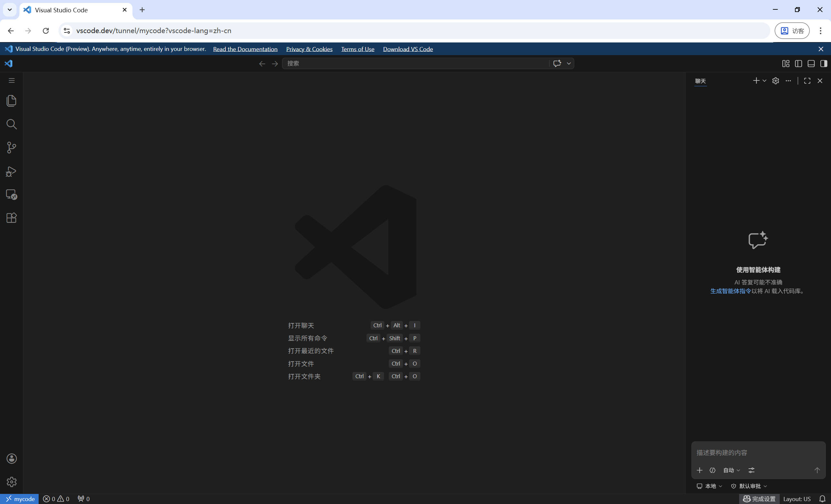
Task: Open problems errors and warnings indicator
Action: click(56, 499)
